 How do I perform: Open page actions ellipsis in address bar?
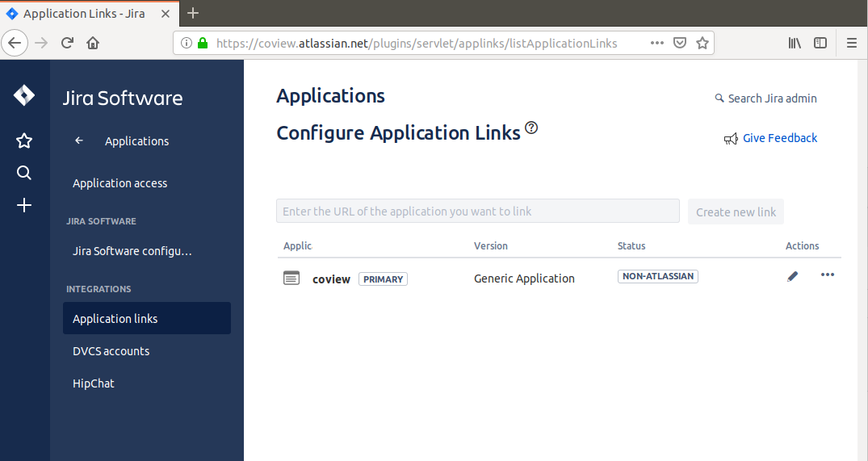coord(656,43)
